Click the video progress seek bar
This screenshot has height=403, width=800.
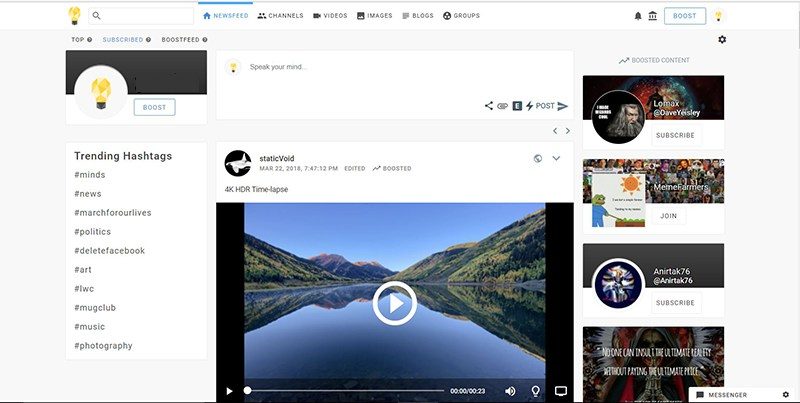(x=345, y=390)
